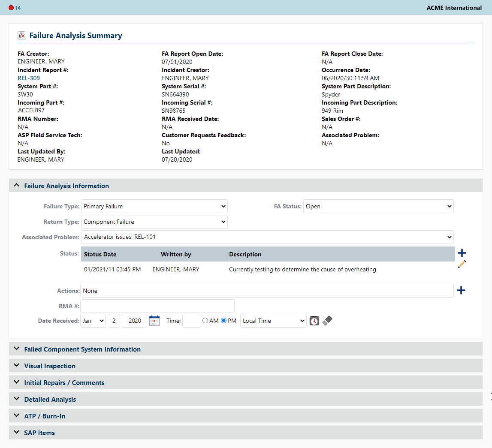Add a new status entry with plus icon
This screenshot has height=448, width=492.
(x=462, y=253)
